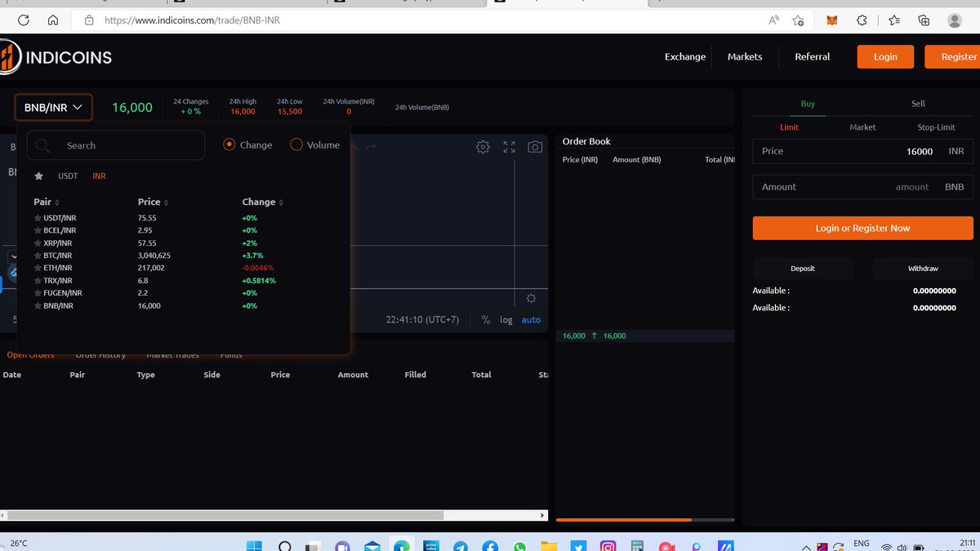
Task: Open the chart settings gear icon
Action: [x=483, y=147]
